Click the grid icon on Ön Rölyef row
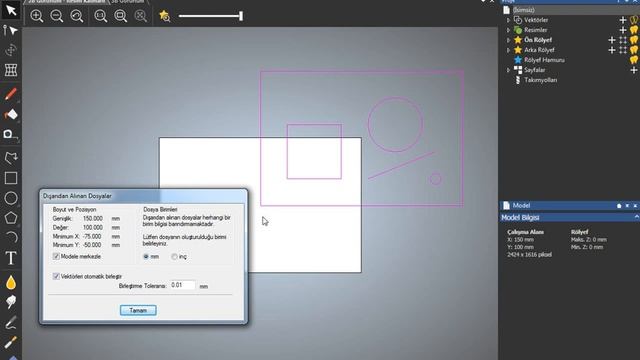Image resolution: width=640 pixels, height=360 pixels. pyautogui.click(x=623, y=40)
